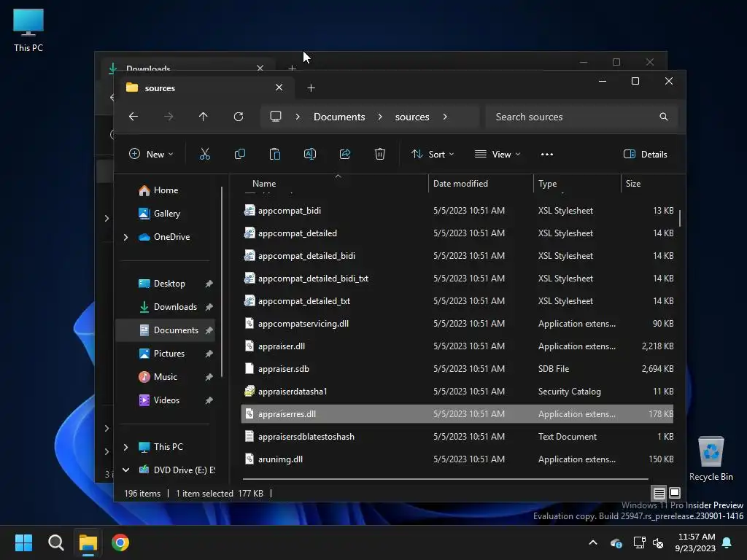Click the horizontal scrollbar under file list

pyautogui.click(x=445, y=478)
